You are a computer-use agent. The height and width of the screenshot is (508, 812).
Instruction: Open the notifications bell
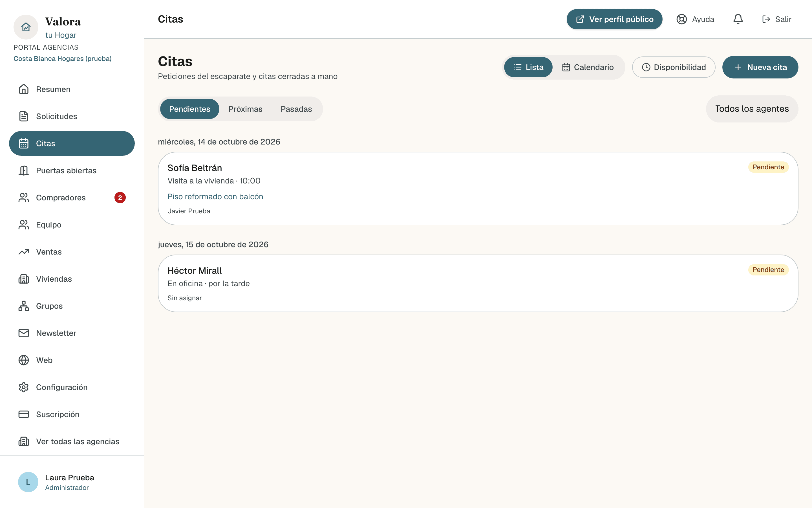tap(738, 19)
